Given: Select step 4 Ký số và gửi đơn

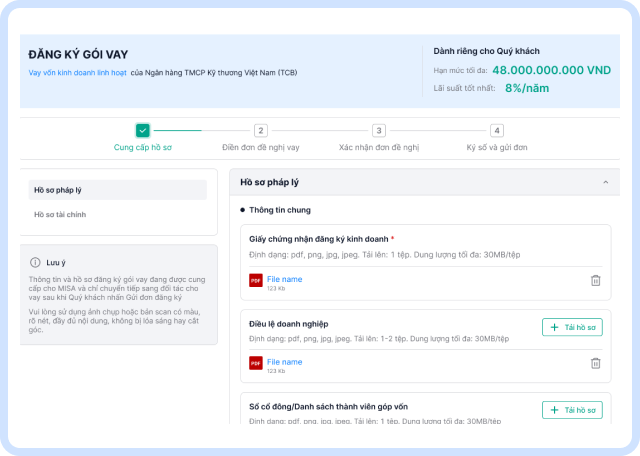Looking at the screenshot, I should (497, 130).
